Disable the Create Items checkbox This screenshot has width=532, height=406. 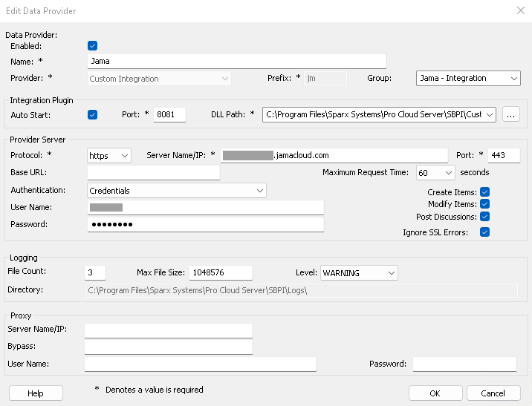click(x=484, y=192)
